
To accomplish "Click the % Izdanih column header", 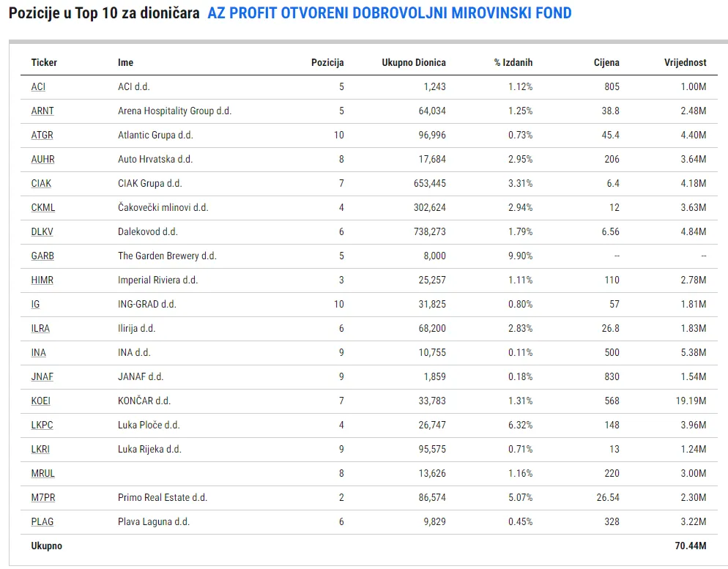I will tap(513, 63).
